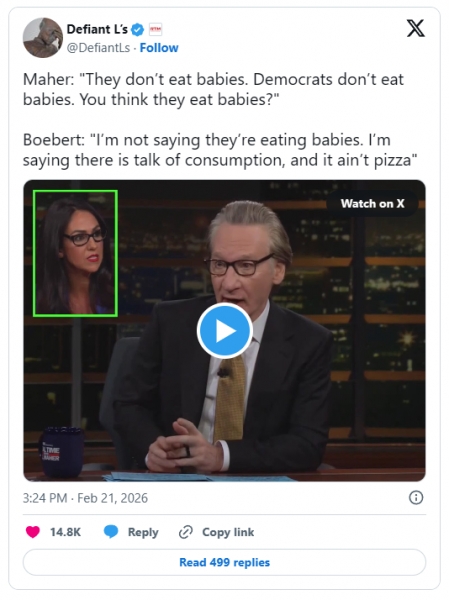449x600 pixels.
Task: Click the 14.8K likes count
Action: (65, 532)
